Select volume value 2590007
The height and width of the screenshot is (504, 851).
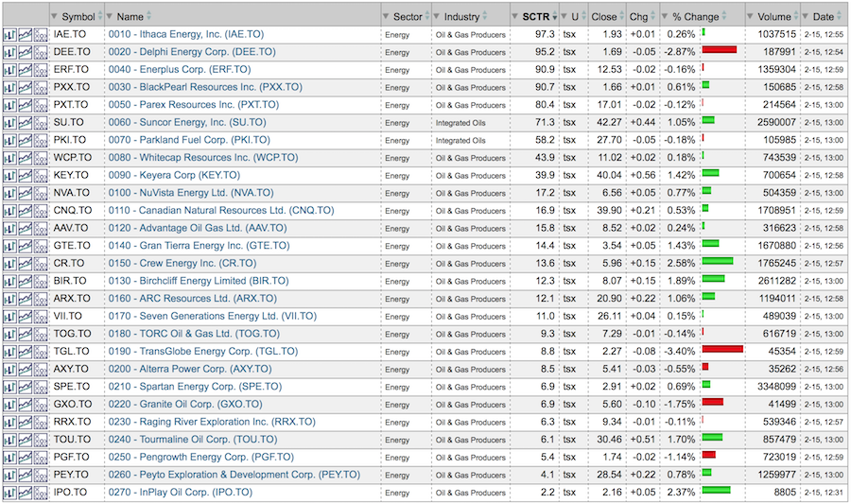click(x=776, y=123)
